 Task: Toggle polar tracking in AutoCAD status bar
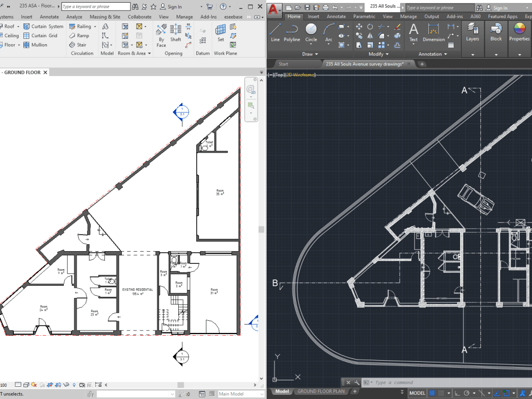(x=467, y=393)
